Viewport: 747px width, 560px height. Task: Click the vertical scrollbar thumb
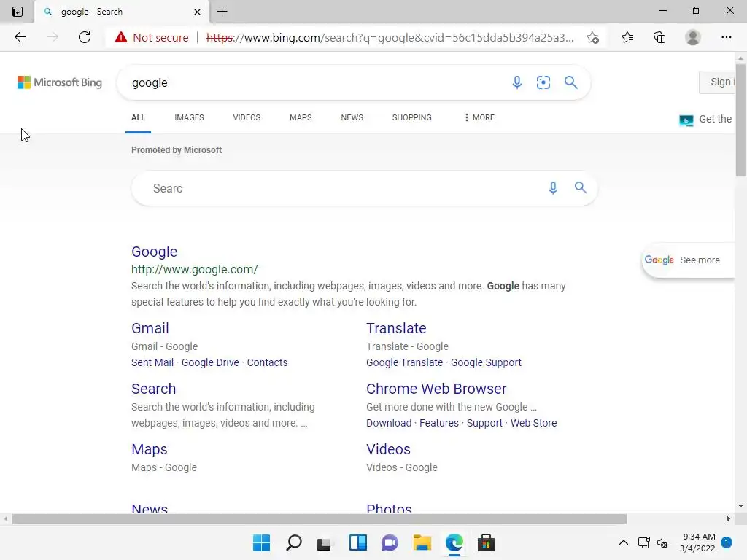pyautogui.click(x=740, y=119)
